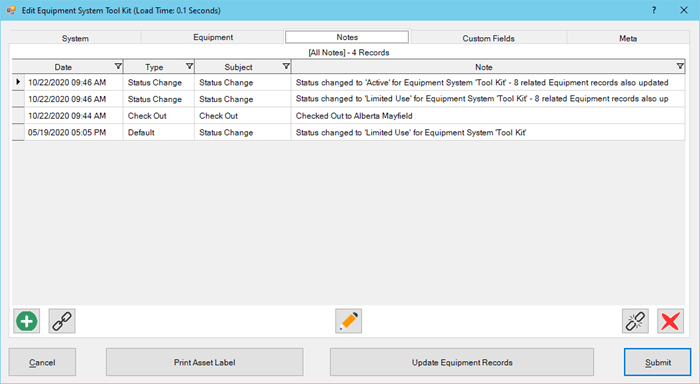Select row header of the 05/19/2020 note
Viewport: 700px width, 384px height.
[18, 132]
